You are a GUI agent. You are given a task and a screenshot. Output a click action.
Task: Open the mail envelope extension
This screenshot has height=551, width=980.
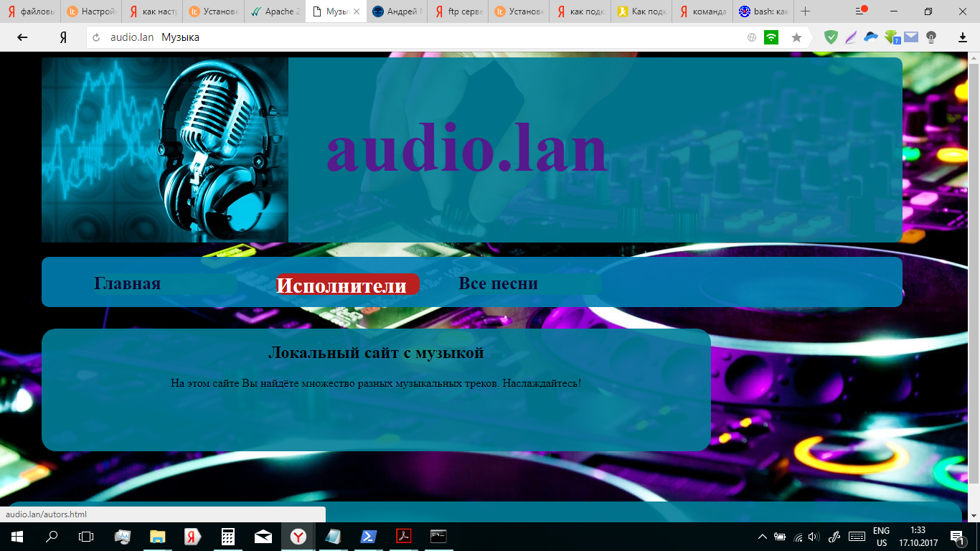[x=911, y=37]
